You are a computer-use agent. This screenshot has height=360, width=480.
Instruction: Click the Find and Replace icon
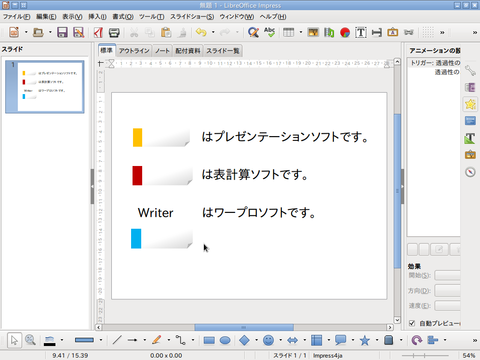(253, 32)
